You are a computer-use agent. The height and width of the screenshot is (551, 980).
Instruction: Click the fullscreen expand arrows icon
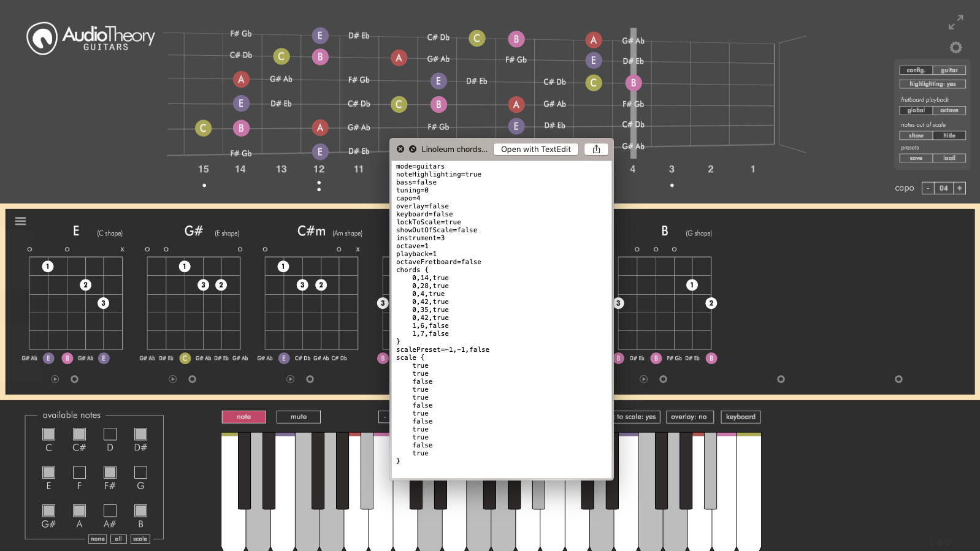955,22
